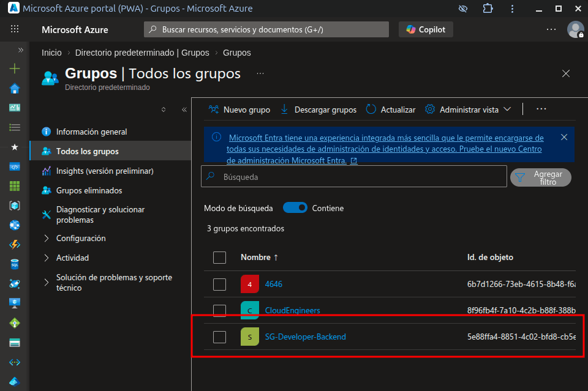Viewport: 588px width, 391px height.
Task: Open the Administrar vista dropdown
Action: pyautogui.click(x=469, y=110)
